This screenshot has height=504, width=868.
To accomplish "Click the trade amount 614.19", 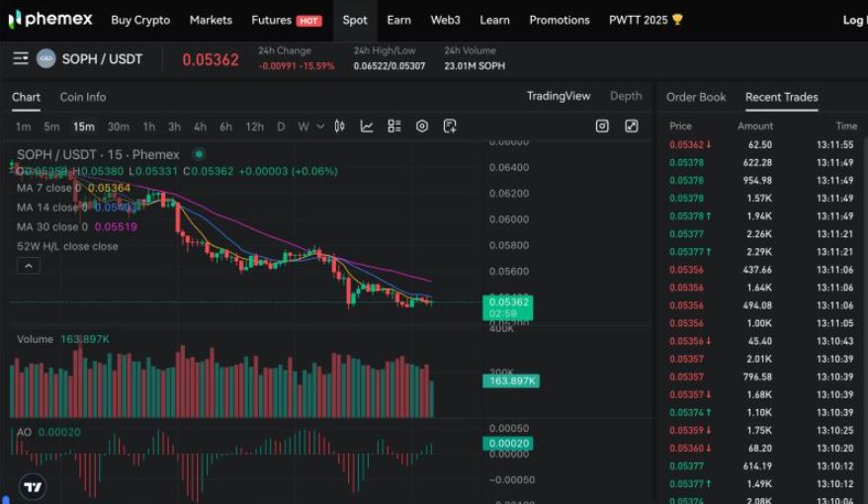I will point(757,466).
